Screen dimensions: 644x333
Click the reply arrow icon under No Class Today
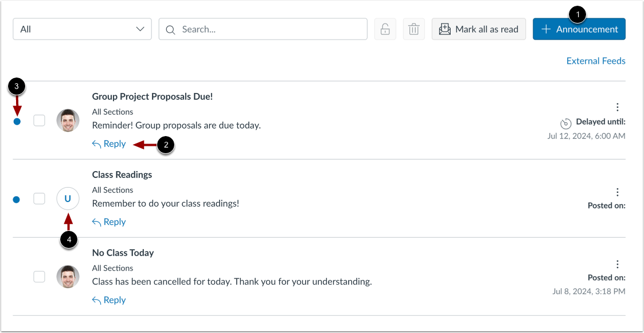[97, 299]
